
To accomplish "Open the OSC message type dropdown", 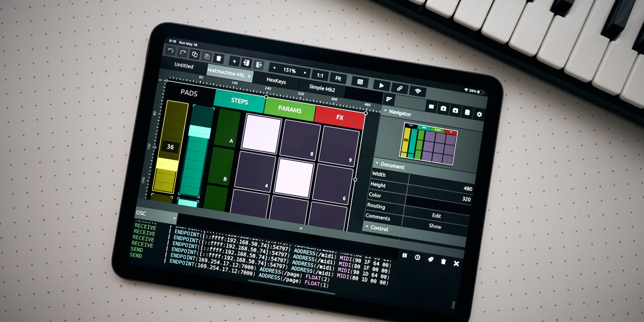I will click(156, 215).
